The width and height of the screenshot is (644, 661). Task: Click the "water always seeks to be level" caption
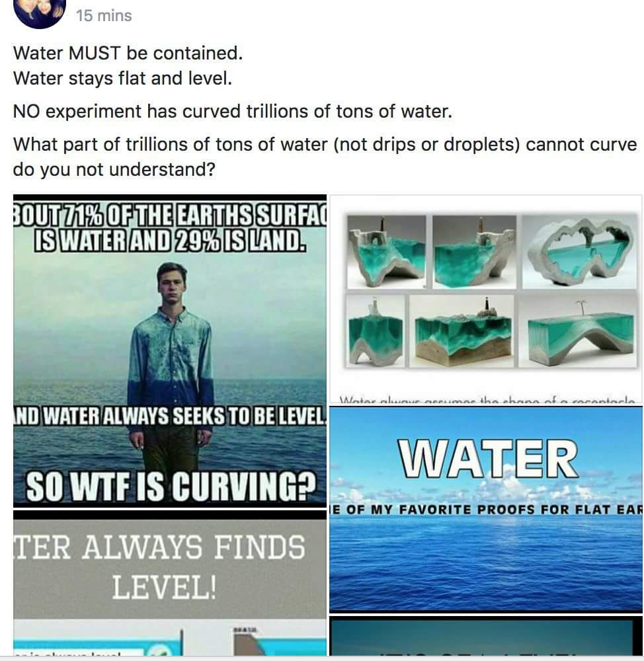[169, 416]
